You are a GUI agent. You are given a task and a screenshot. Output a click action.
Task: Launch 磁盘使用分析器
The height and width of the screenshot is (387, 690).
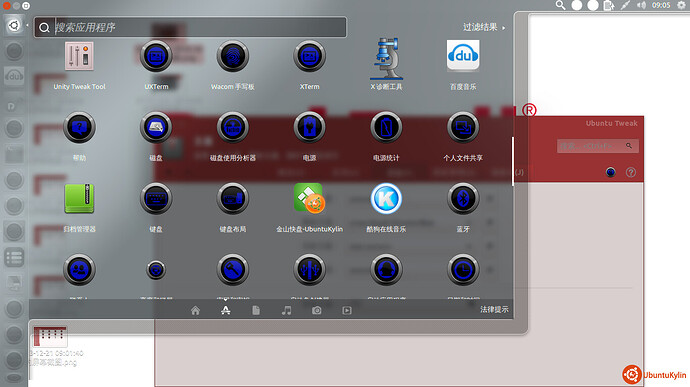click(x=233, y=128)
